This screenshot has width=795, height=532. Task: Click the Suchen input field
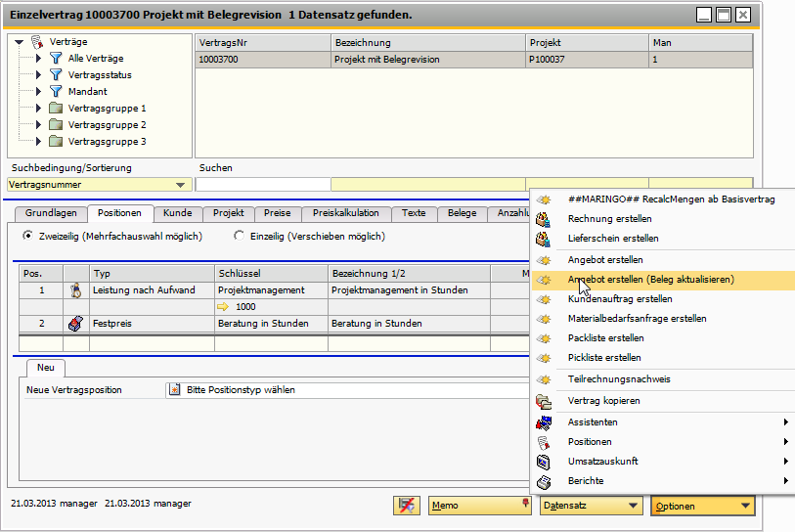pyautogui.click(x=262, y=185)
